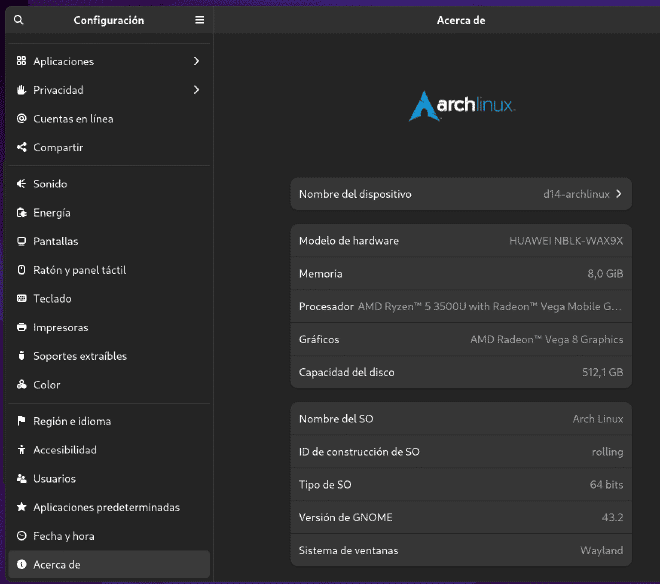Open the Privacidad settings panel
Image resolution: width=660 pixels, height=584 pixels.
109,90
